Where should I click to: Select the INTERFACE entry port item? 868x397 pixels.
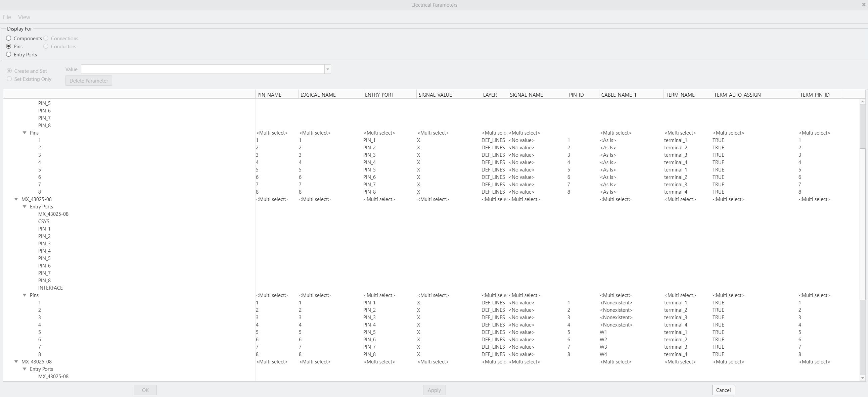(50, 288)
